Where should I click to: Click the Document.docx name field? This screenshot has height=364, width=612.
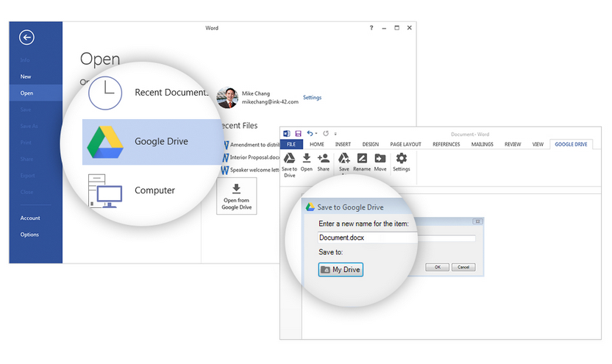[x=396, y=238]
